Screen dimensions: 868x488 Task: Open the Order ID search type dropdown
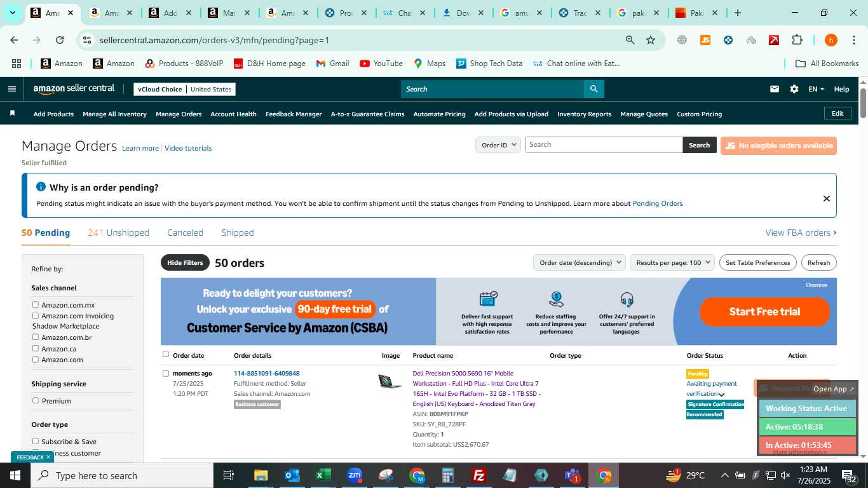[498, 145]
